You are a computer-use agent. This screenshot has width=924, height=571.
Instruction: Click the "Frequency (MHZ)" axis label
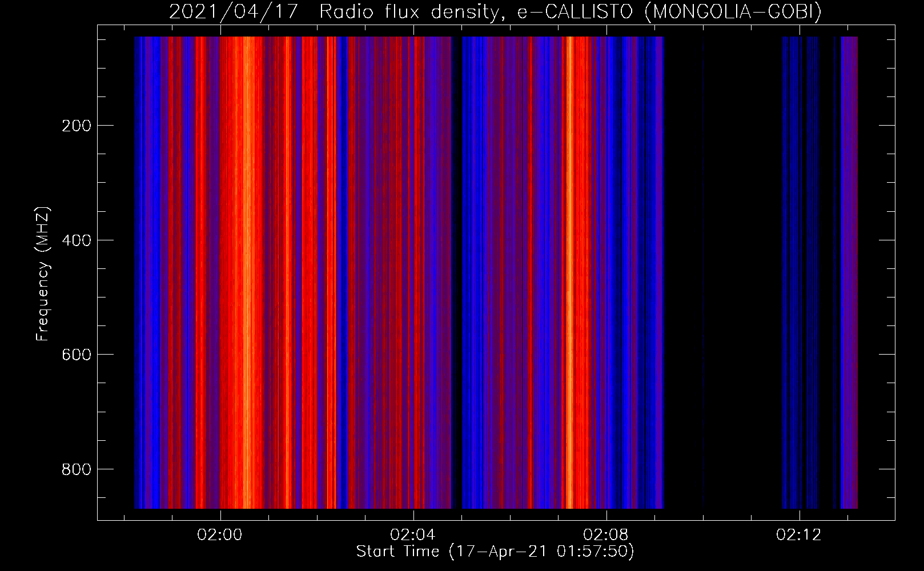43,274
